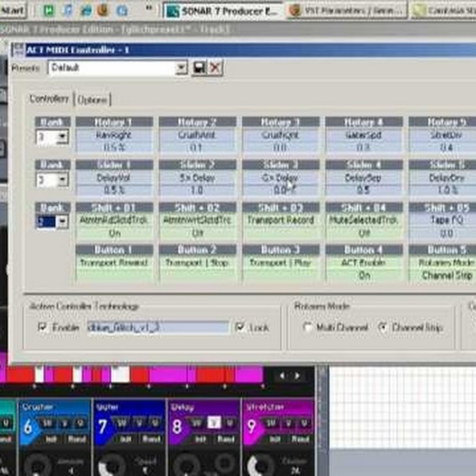Save the current ACT preset with disk icon

[199, 67]
